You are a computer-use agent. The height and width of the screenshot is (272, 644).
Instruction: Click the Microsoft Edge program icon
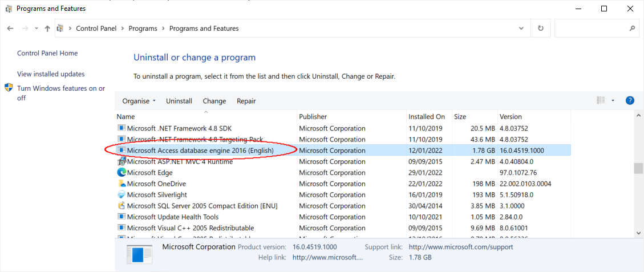[121, 173]
